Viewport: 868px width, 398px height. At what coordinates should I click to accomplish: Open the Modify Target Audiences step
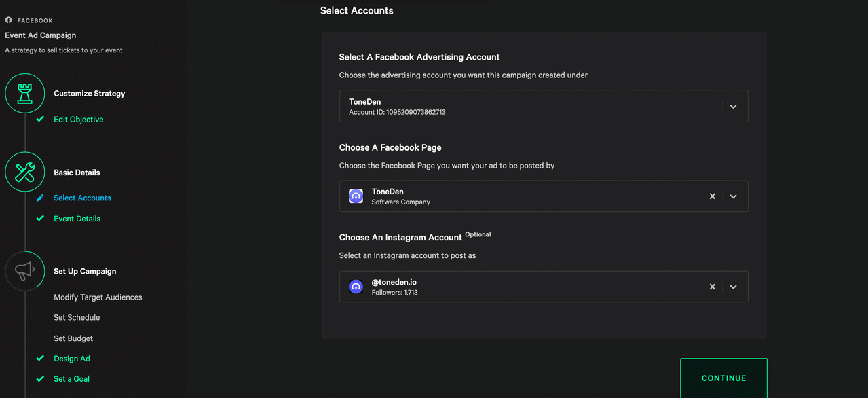98,297
